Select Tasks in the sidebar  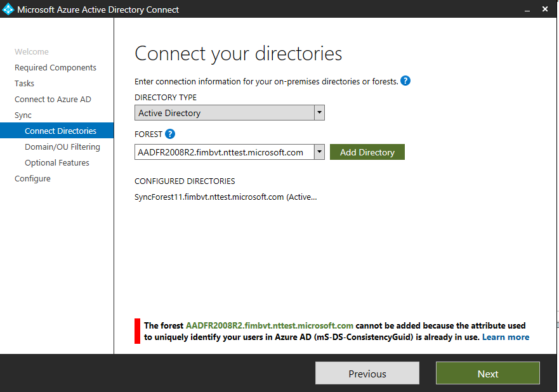tap(24, 83)
